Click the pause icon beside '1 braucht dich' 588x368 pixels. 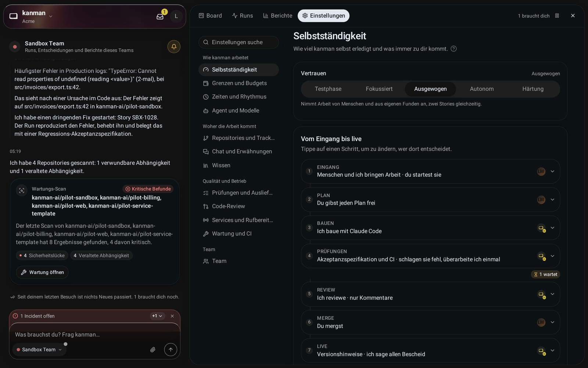pos(557,16)
